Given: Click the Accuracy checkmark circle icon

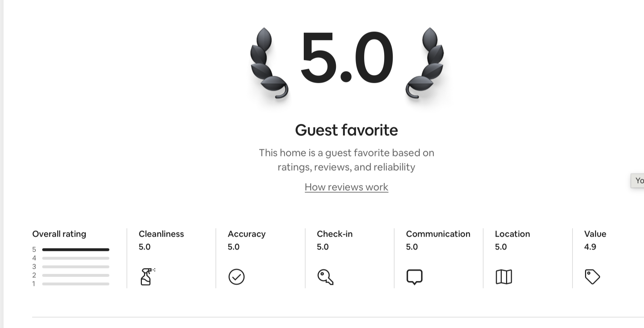Looking at the screenshot, I should click(x=236, y=277).
